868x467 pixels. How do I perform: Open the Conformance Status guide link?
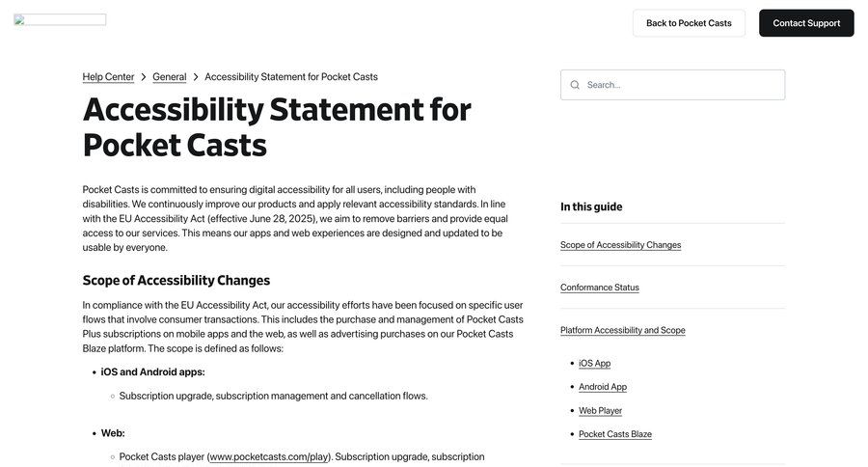tap(599, 288)
